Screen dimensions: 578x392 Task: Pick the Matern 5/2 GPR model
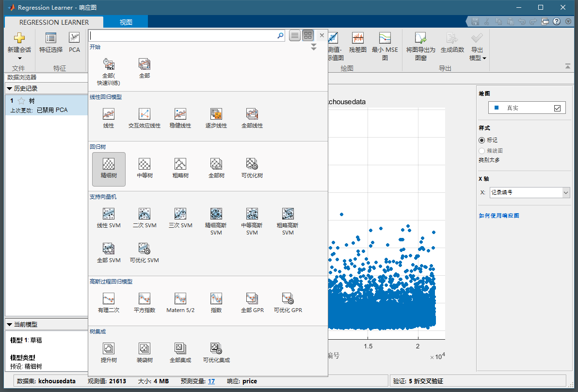(x=180, y=302)
